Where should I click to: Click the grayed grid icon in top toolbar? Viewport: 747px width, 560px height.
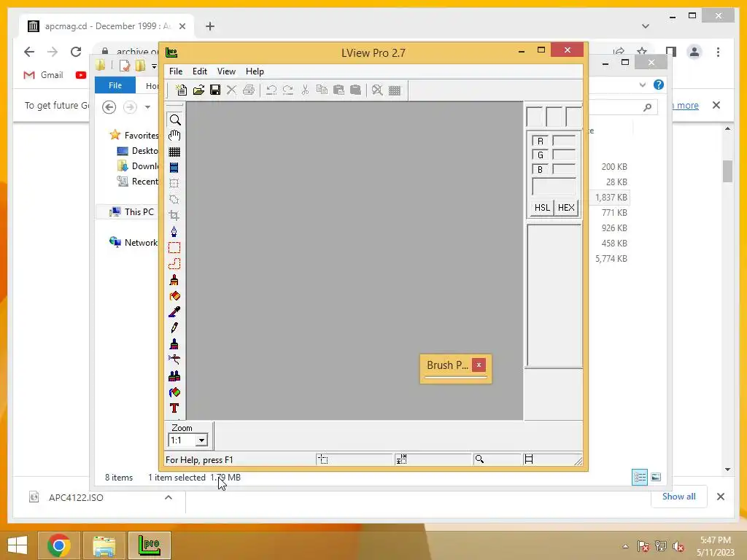[395, 90]
